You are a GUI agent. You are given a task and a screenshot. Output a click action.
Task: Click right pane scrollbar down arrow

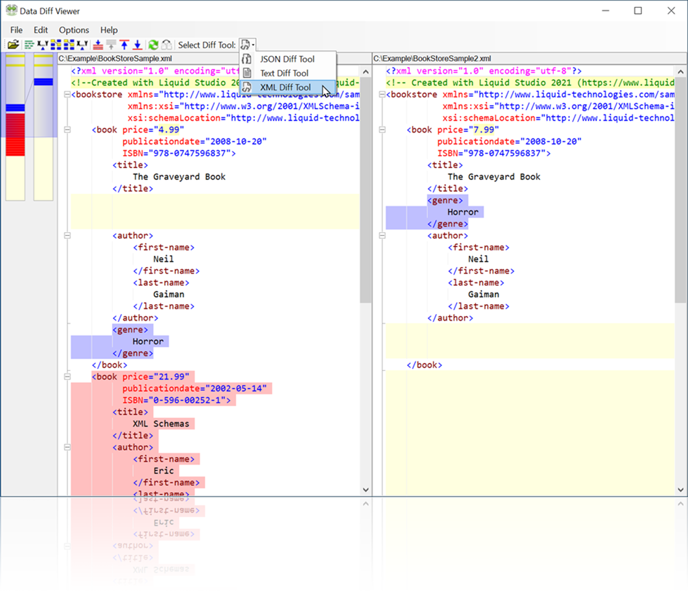681,490
